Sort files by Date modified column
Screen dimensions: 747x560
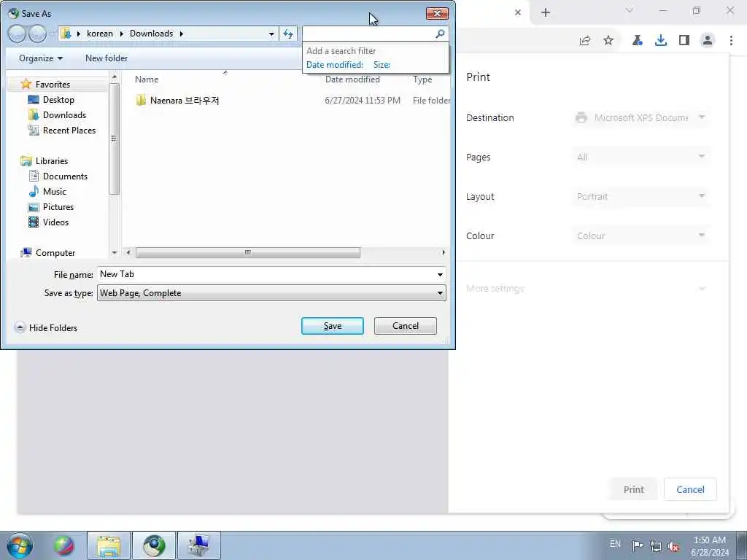[352, 79]
